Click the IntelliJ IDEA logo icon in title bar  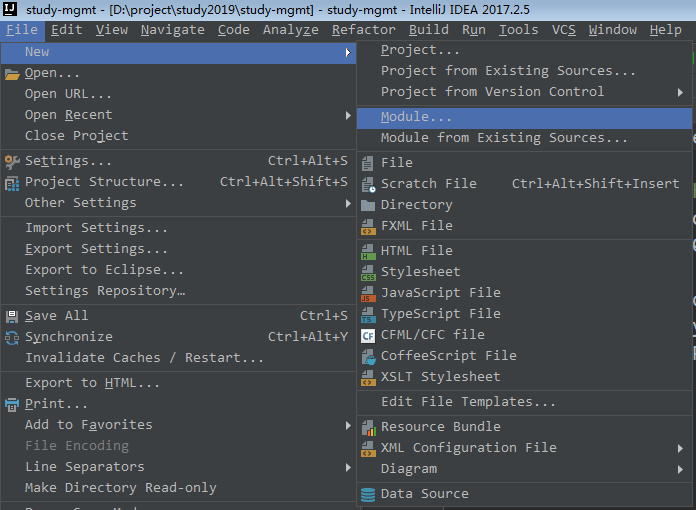click(10, 8)
